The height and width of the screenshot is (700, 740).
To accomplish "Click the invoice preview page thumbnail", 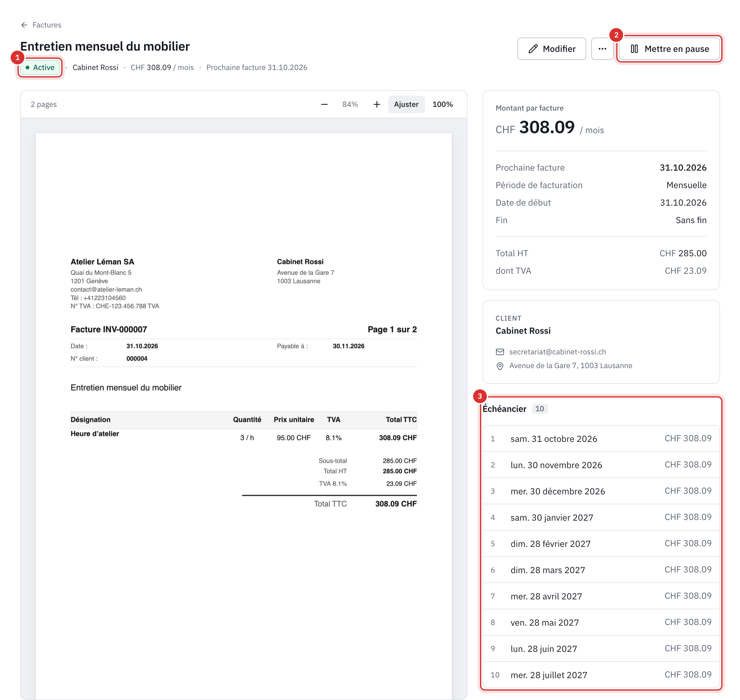I will 244,416.
